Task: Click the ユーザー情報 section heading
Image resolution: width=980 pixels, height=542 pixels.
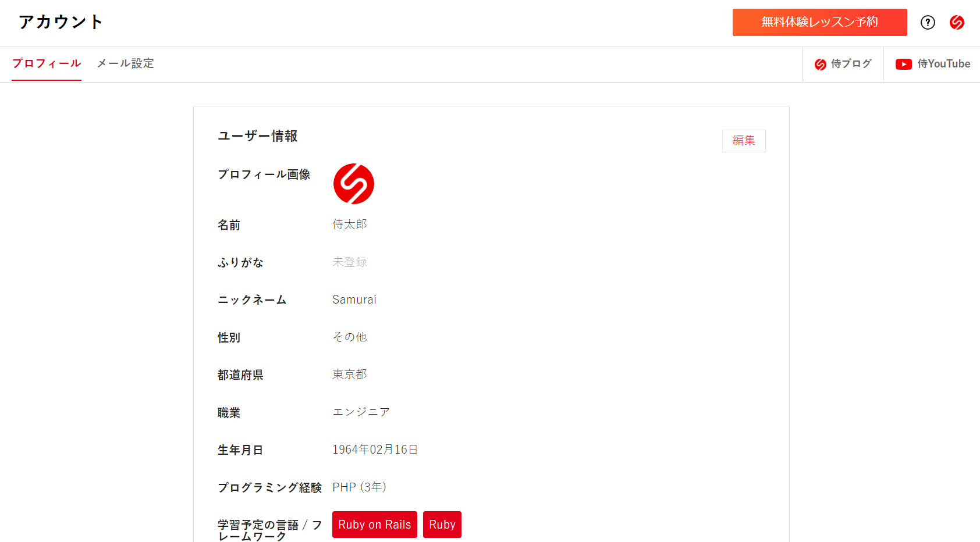Action: click(257, 136)
